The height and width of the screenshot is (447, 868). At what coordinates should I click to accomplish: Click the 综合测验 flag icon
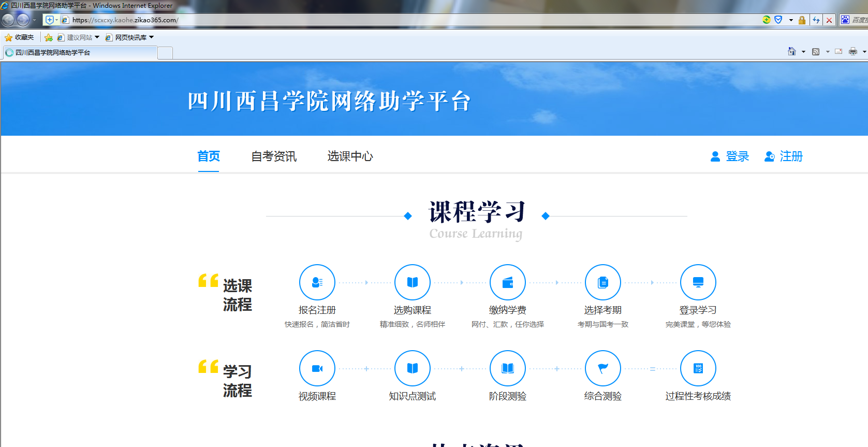603,368
